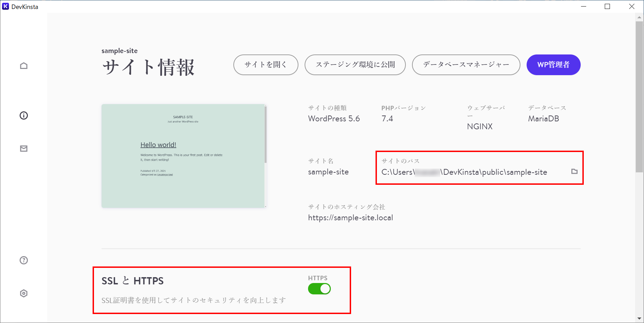This screenshot has width=644, height=323.
Task: Open the settings hexagon icon in sidebar
Action: [x=24, y=293]
